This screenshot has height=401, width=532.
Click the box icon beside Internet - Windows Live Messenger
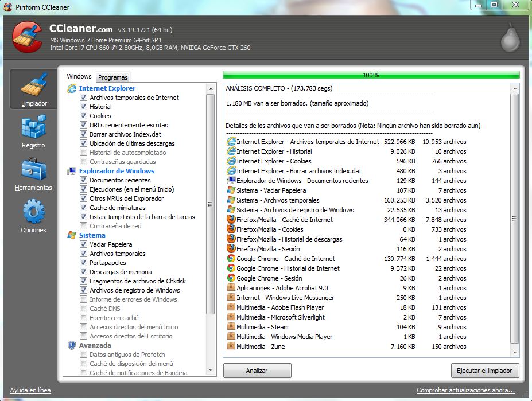(231, 298)
